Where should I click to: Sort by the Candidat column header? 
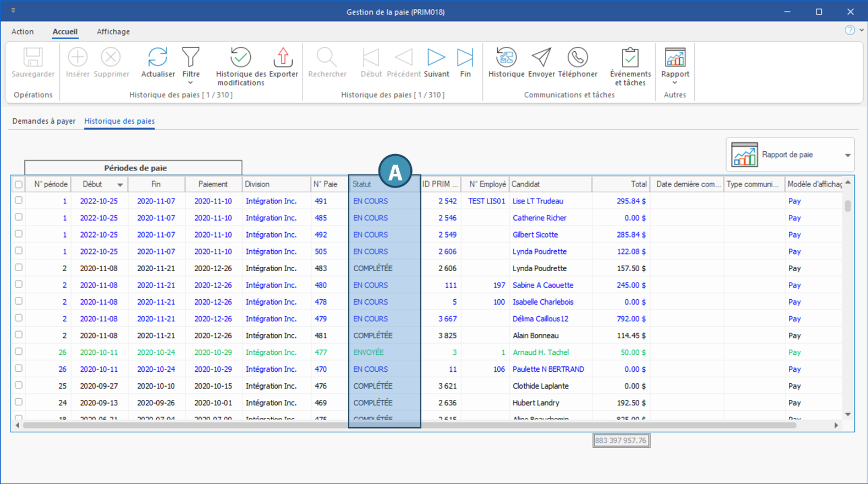pos(550,184)
